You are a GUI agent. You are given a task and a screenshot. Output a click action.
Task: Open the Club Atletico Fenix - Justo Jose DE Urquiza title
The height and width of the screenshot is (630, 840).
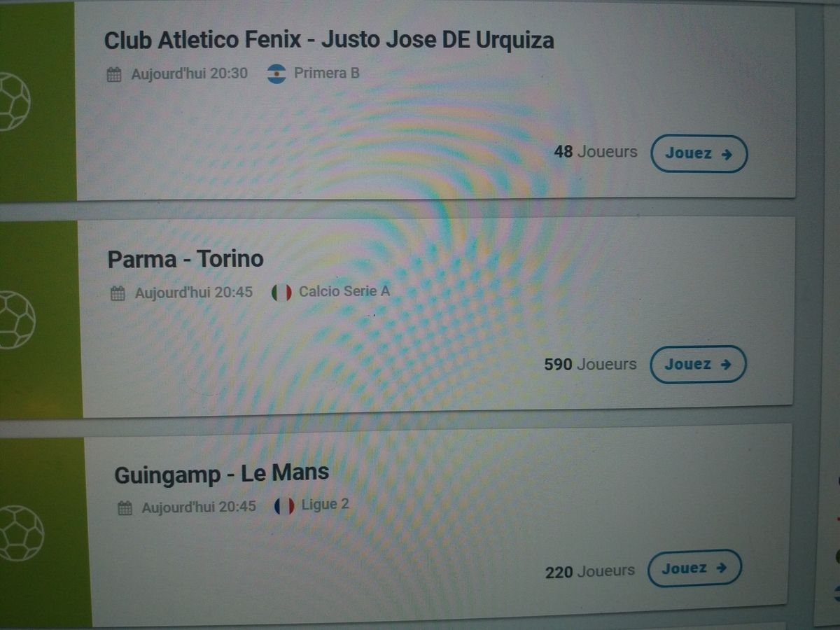pos(329,40)
